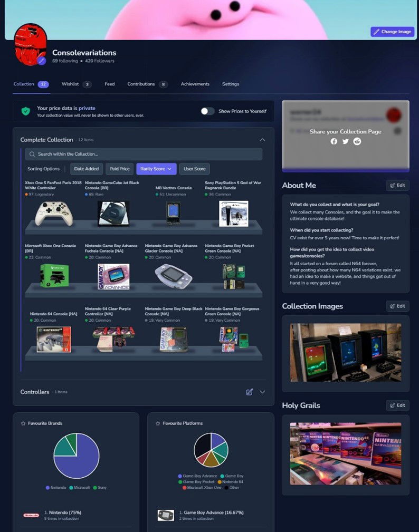Open the Rarity Score sort dropdown
The width and height of the screenshot is (419, 532).
click(x=156, y=169)
